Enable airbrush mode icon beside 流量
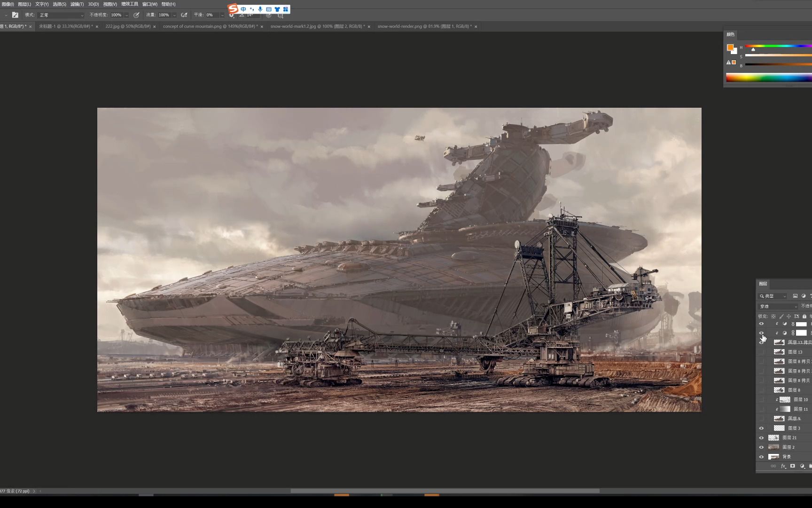 [x=184, y=15]
